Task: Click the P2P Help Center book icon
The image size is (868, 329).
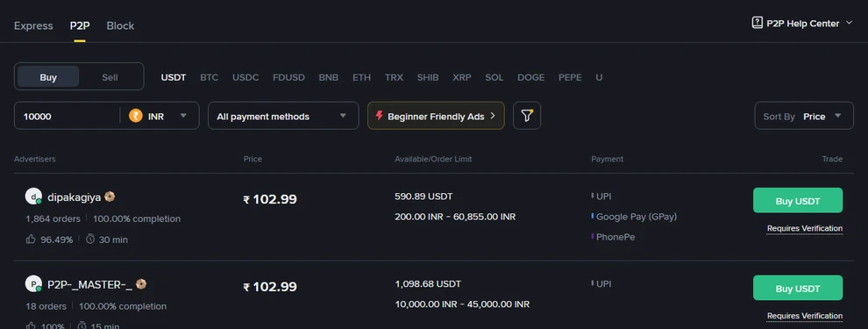Action: click(757, 23)
